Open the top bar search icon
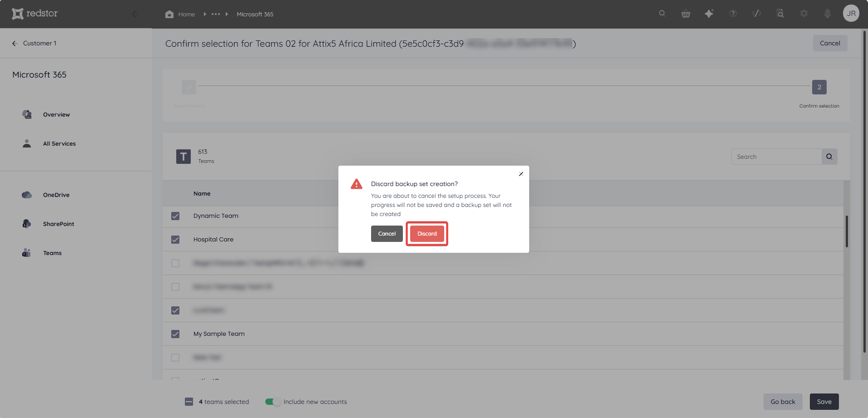868x418 pixels. tap(662, 14)
